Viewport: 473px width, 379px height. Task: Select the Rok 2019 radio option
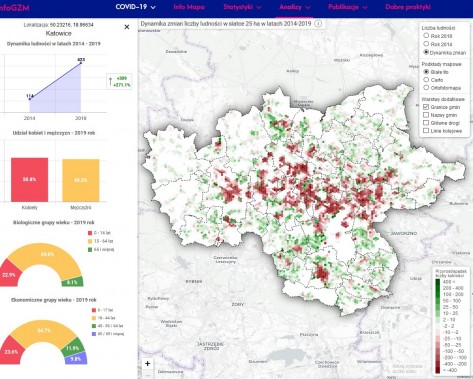pyautogui.click(x=426, y=35)
